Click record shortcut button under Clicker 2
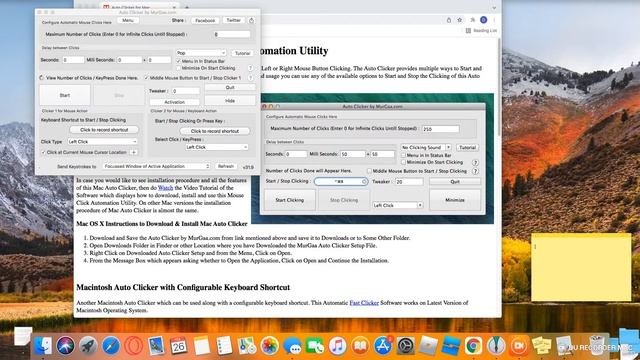The height and width of the screenshot is (360, 640). pyautogui.click(x=215, y=131)
